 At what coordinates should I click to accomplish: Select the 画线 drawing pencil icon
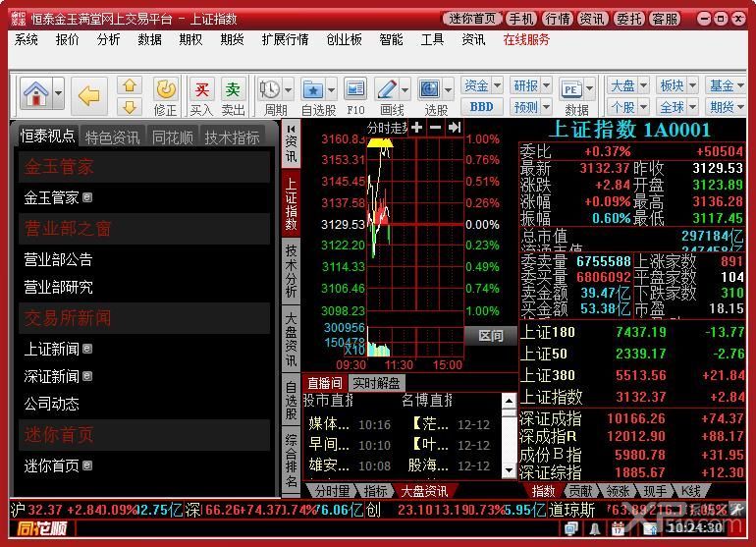[387, 89]
